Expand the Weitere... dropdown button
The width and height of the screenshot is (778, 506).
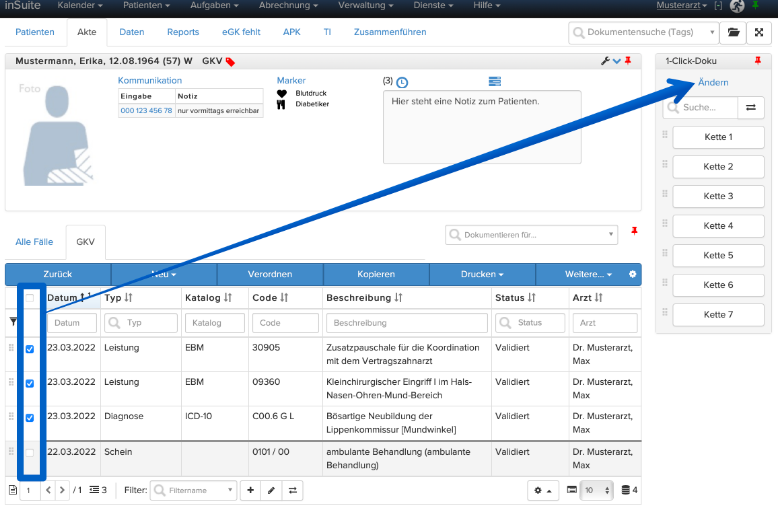coord(588,274)
